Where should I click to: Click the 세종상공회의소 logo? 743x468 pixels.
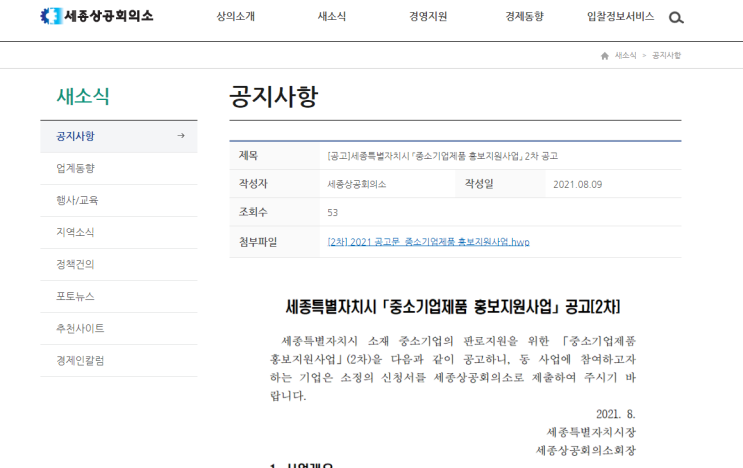pyautogui.click(x=97, y=16)
